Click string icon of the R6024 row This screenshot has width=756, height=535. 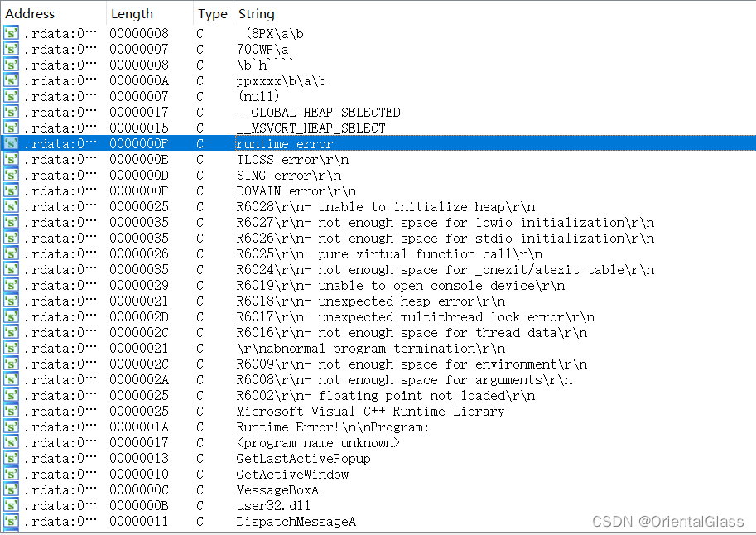[11, 270]
